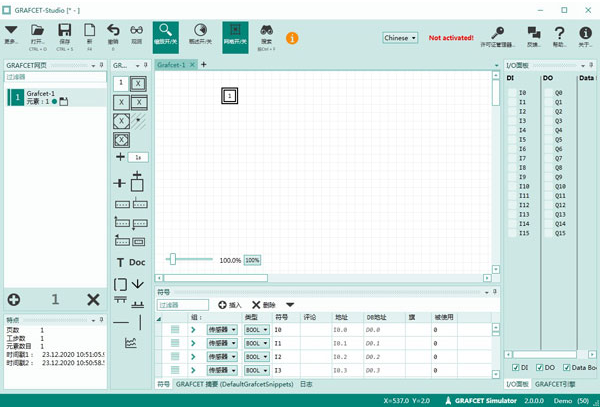Click the Save floppy disk icon
Screen dimensions: 600x407
pyautogui.click(x=65, y=32)
